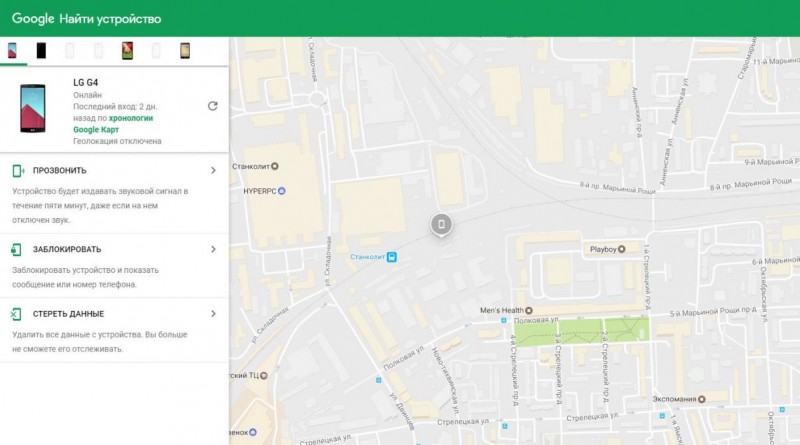Select the first faded white device tab

pyautogui.click(x=70, y=51)
